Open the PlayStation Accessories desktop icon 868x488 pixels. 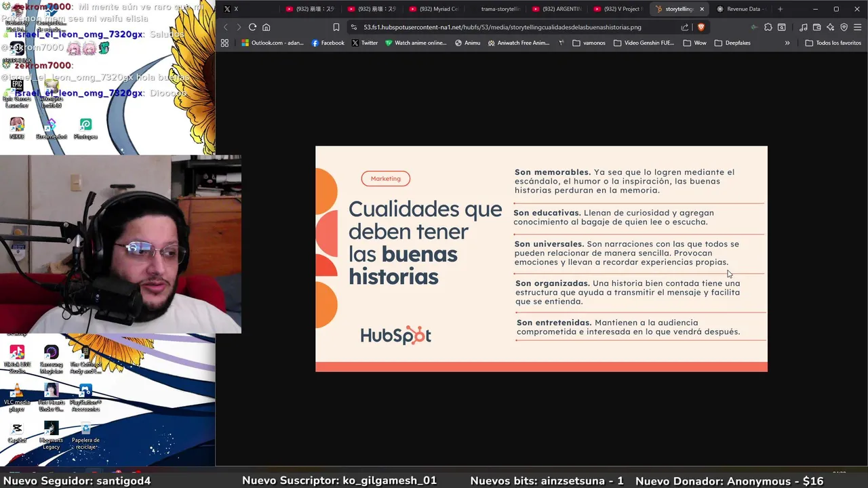[85, 397]
